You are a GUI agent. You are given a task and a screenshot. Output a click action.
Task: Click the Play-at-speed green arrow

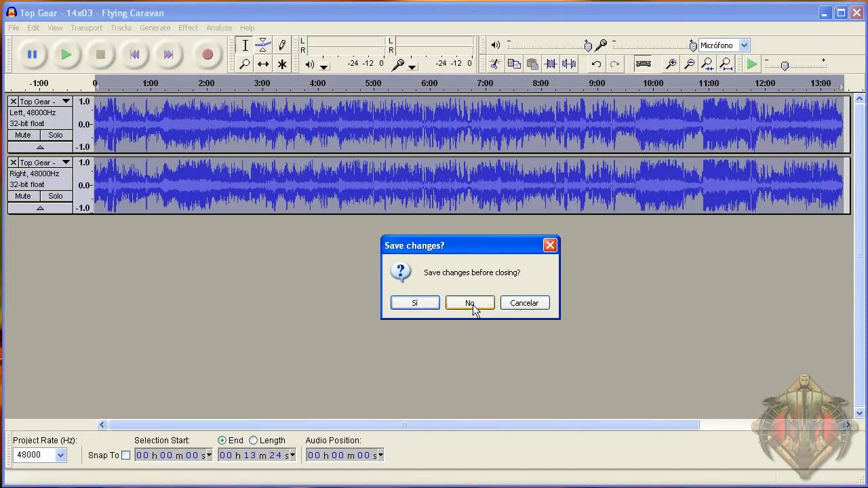tap(751, 64)
